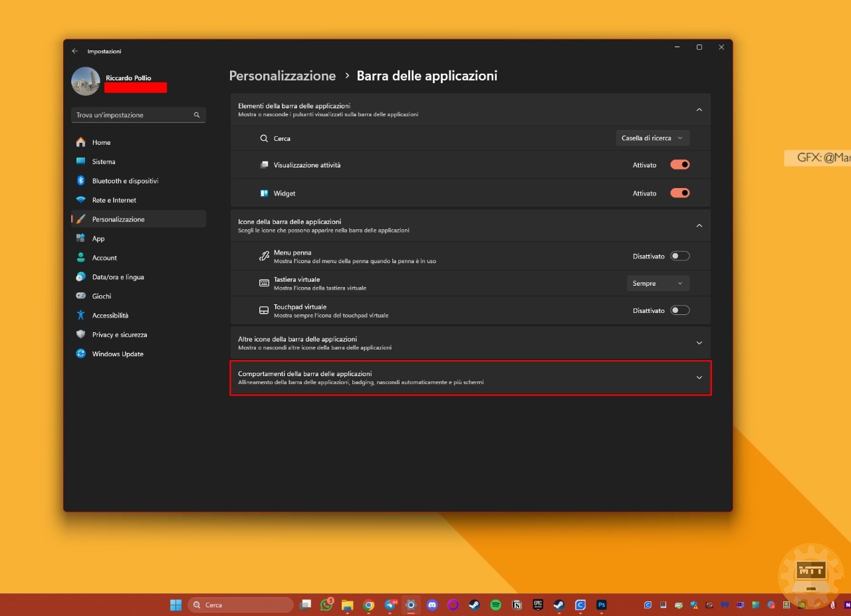Open Discord from the taskbar
Image resolution: width=851 pixels, height=616 pixels.
pos(431,605)
